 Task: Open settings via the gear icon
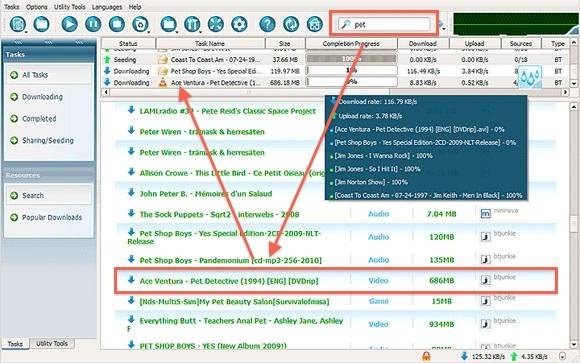(x=239, y=24)
